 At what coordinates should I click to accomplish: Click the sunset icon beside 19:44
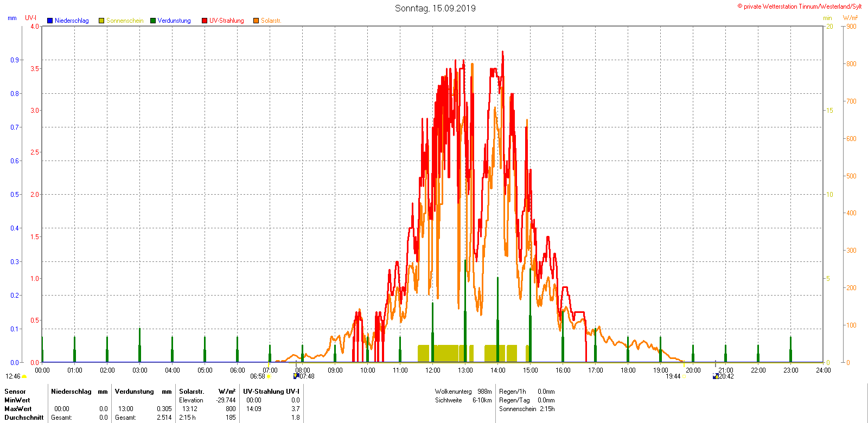point(683,376)
